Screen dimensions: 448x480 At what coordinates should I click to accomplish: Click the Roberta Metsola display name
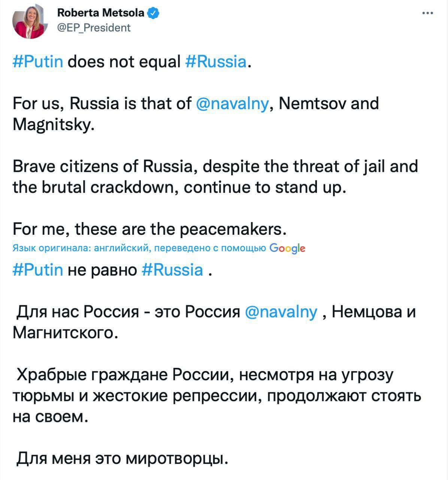(x=100, y=13)
